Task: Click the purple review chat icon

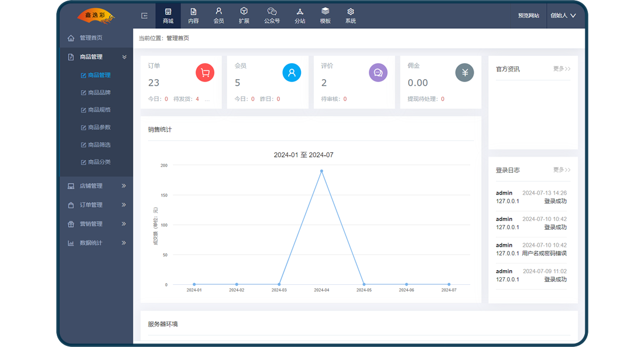Action: pos(378,73)
